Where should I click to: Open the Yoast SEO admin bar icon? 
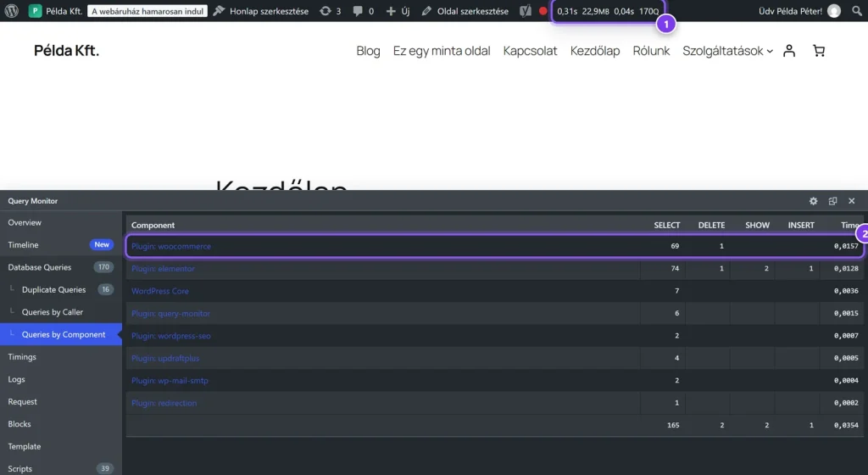click(526, 11)
